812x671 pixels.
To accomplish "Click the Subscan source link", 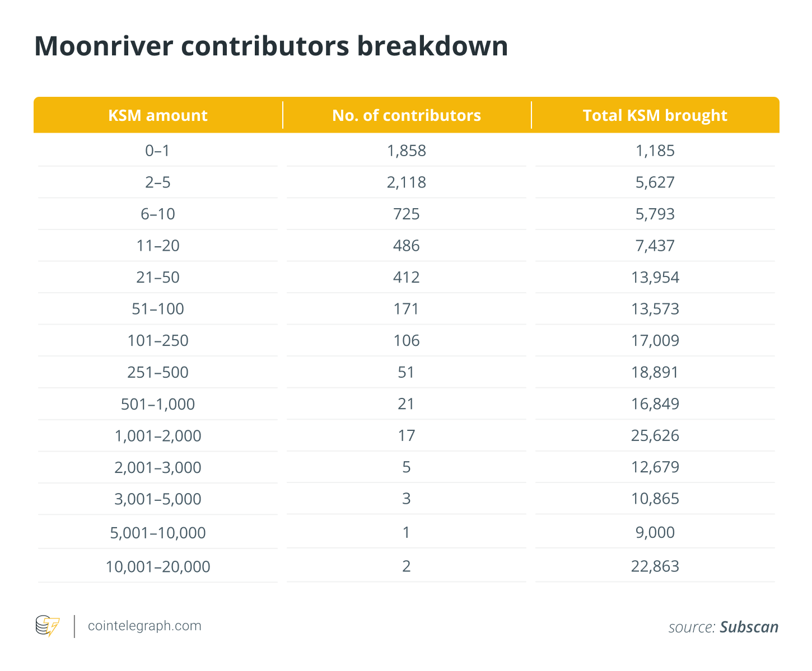I will [749, 627].
